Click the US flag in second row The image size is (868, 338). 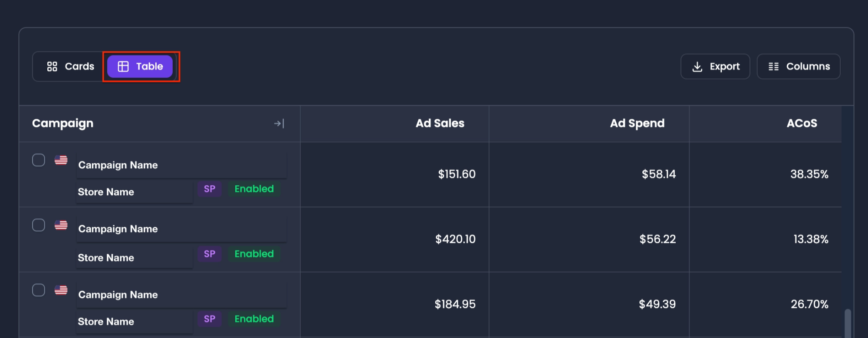(x=61, y=225)
